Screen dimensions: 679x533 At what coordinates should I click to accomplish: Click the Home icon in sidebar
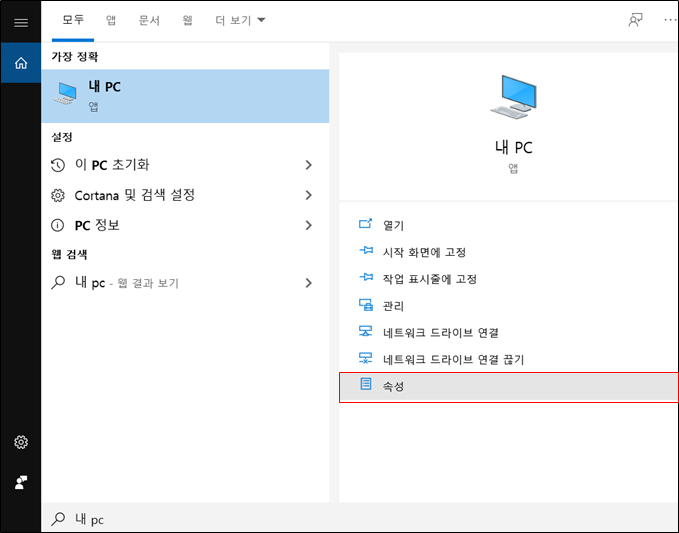click(x=21, y=63)
